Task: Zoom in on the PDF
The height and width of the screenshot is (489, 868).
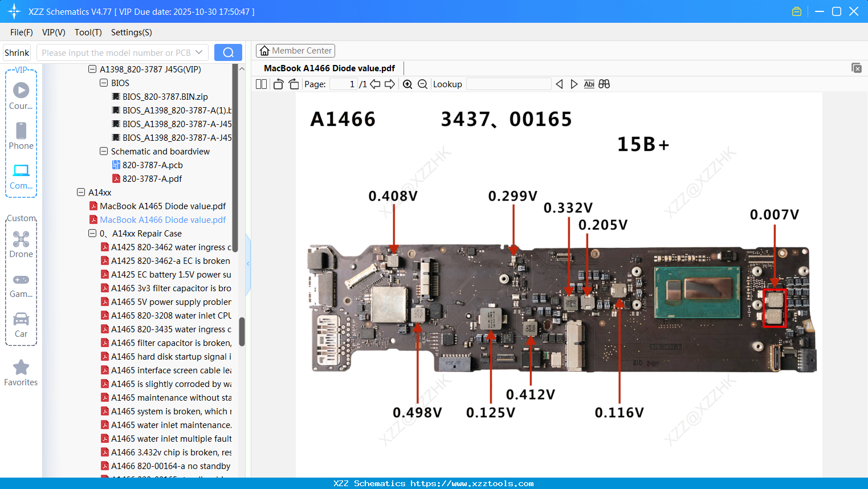Action: coord(407,84)
